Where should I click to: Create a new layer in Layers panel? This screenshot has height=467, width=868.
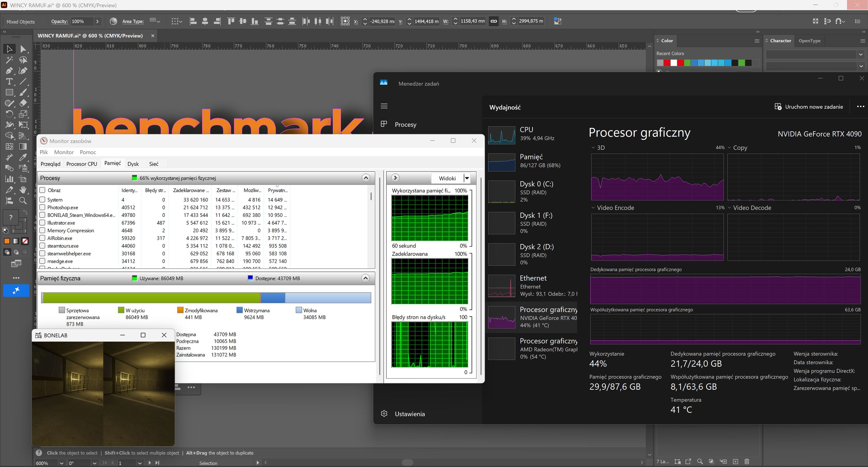coord(735,461)
